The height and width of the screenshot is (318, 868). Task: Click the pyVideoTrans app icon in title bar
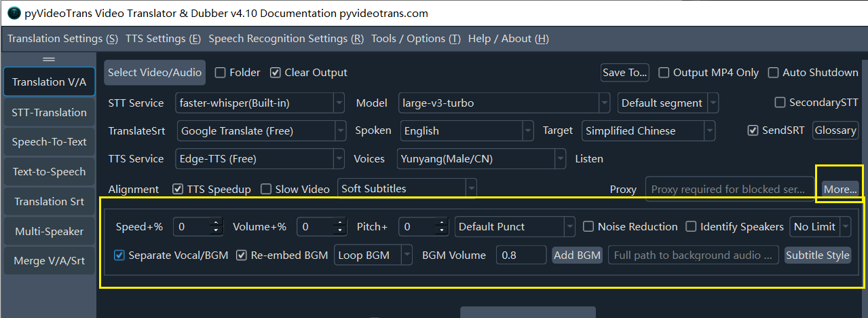(14, 13)
